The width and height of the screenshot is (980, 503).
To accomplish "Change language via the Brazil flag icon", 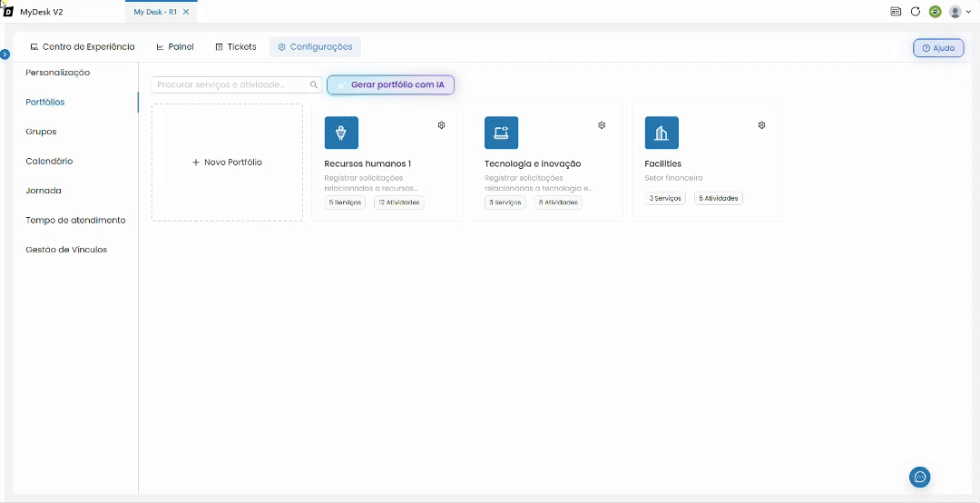I will point(935,11).
